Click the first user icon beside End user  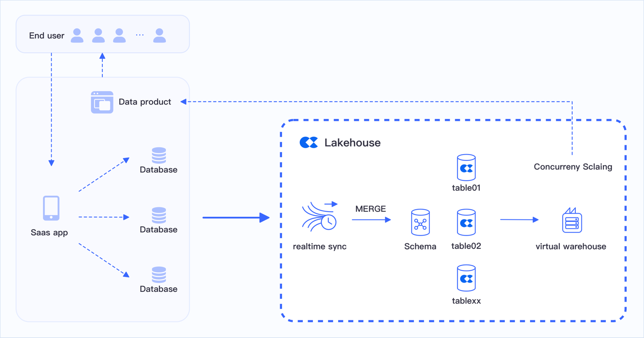point(77,36)
